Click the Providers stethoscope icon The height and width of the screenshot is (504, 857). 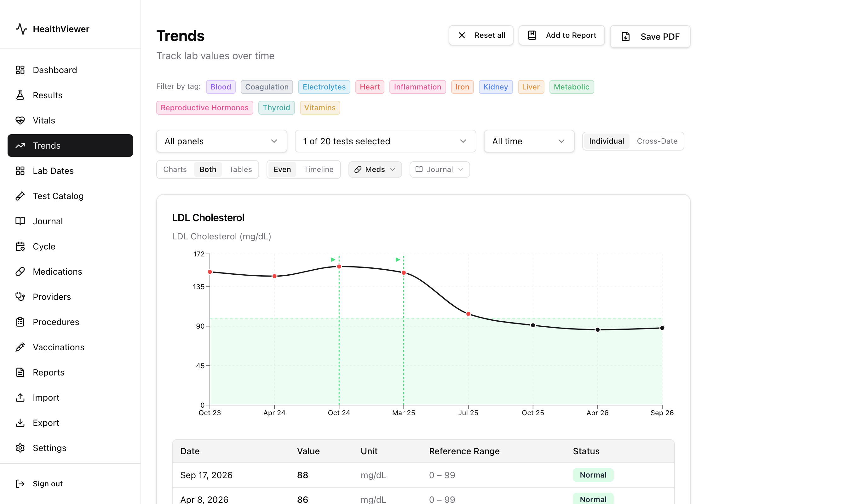(x=20, y=296)
